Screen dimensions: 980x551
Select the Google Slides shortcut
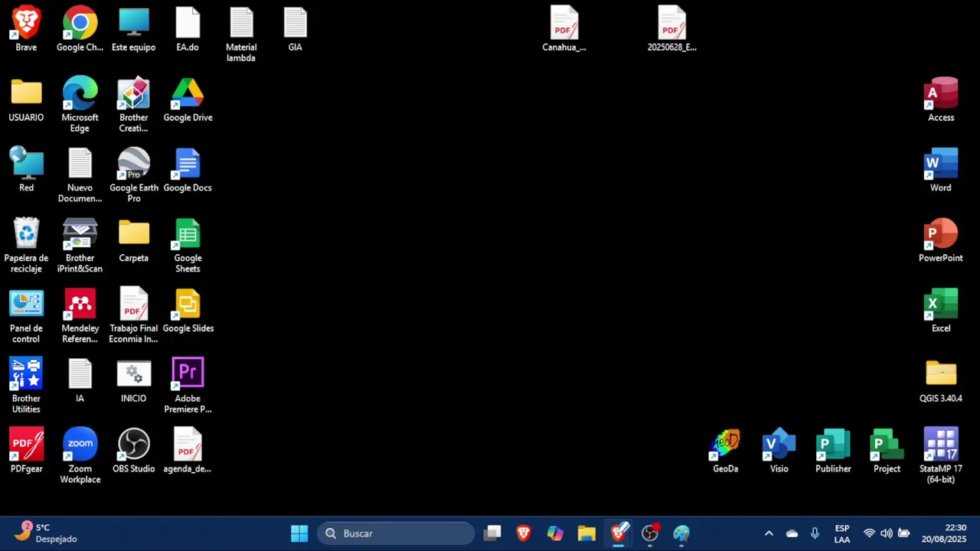tap(188, 311)
